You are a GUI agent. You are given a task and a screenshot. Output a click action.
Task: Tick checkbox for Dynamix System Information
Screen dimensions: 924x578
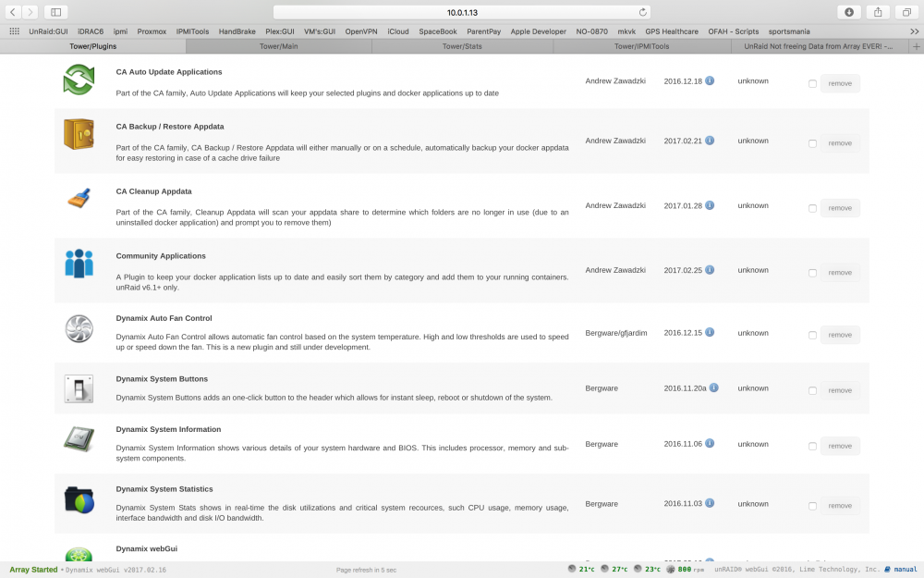812,446
